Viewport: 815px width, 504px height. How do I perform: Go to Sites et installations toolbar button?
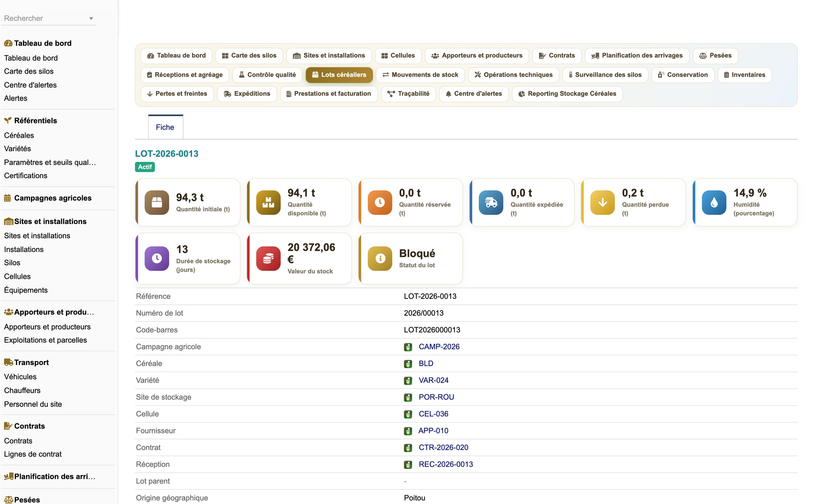(x=329, y=56)
